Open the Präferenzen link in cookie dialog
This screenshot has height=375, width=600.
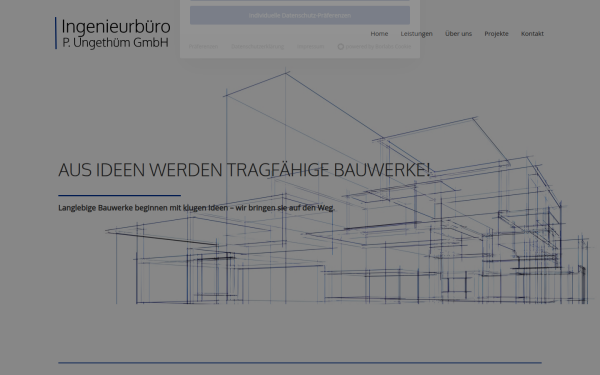point(203,46)
